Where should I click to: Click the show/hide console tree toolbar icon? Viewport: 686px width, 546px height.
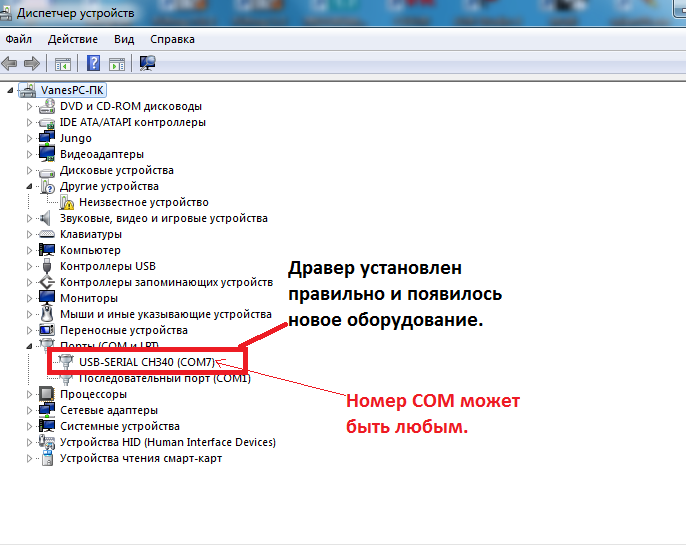click(x=63, y=64)
